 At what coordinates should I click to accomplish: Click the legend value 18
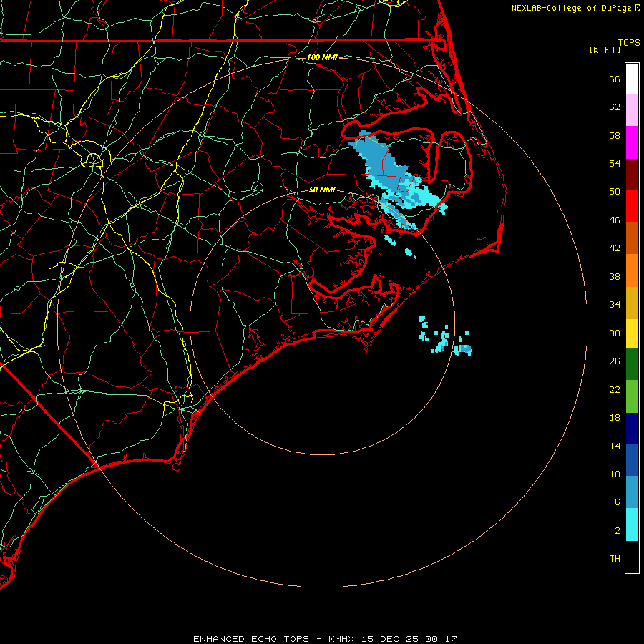[615, 418]
